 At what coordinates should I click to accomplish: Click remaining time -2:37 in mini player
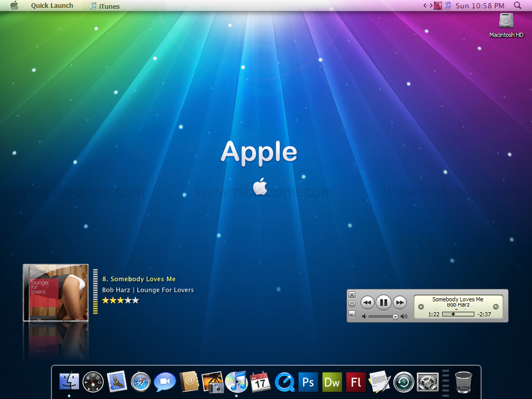click(484, 314)
